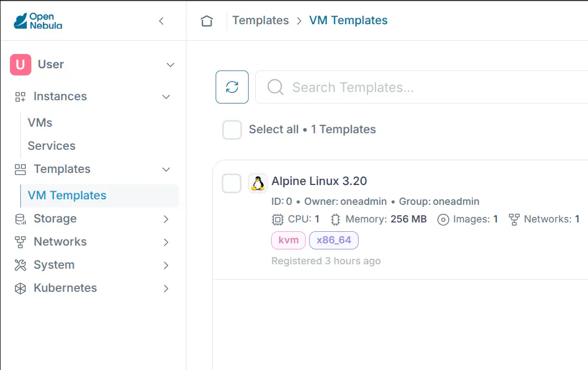Click the Instances label
The height and width of the screenshot is (370, 588).
tap(60, 96)
